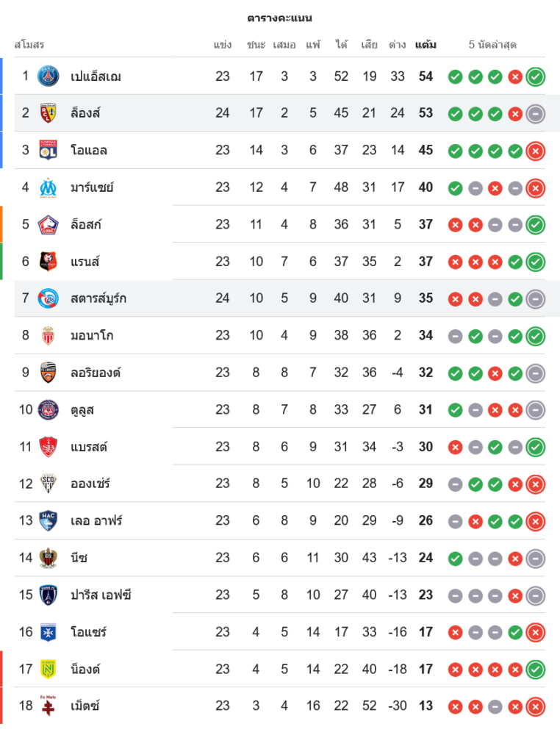Click Auxerre's green win form icon
560x735 pixels.
coord(515,632)
